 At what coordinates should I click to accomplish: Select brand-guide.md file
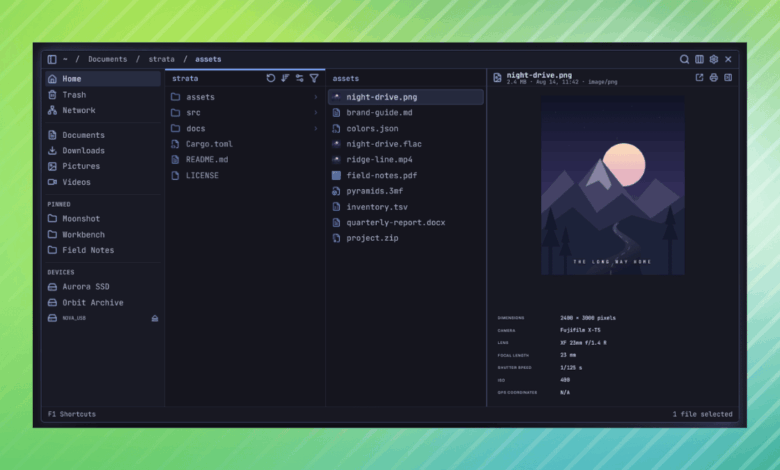click(405, 113)
